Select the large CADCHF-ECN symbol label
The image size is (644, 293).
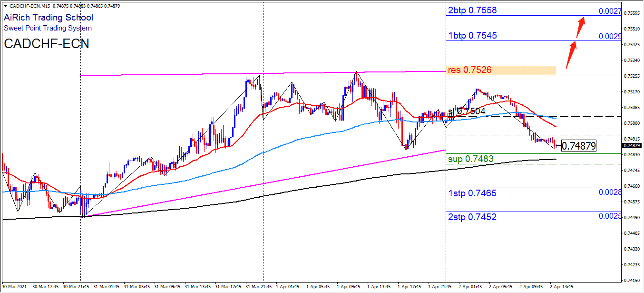click(46, 44)
